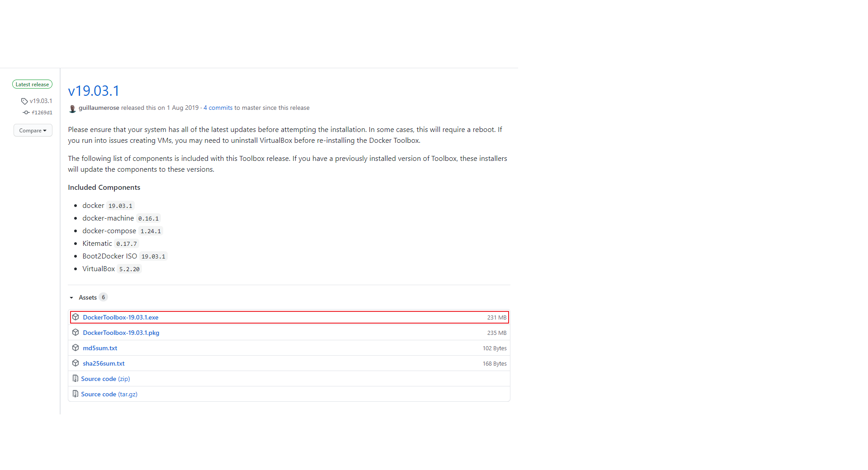Click the tag icon beside v19.03.1
868x470 pixels.
pyautogui.click(x=25, y=101)
